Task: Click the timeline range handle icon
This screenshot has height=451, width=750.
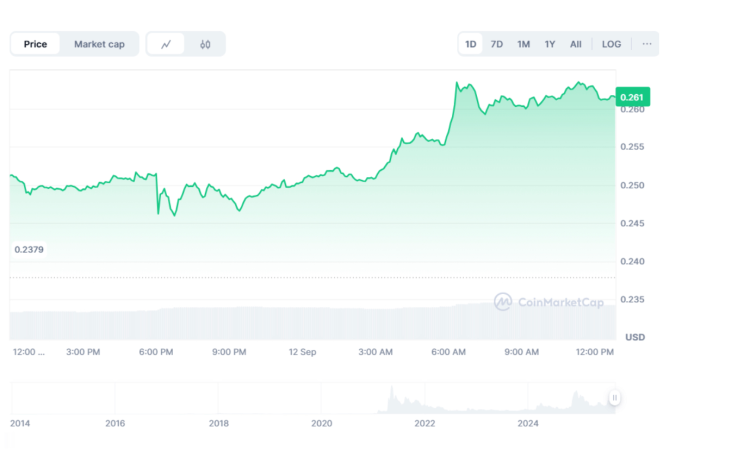Action: point(615,398)
